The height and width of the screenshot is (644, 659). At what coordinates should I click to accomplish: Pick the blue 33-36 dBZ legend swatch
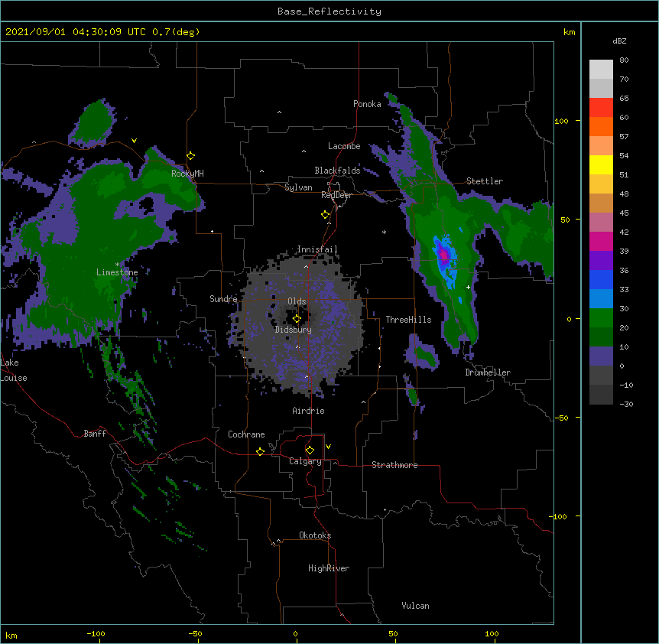601,279
